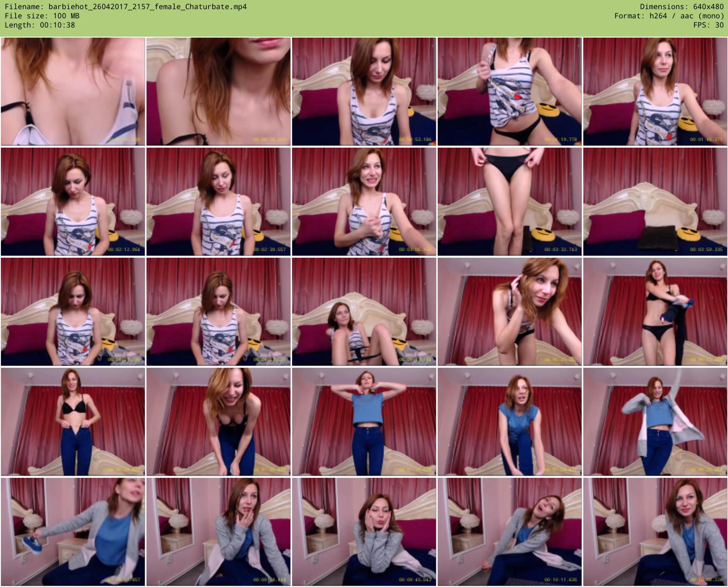Open the final thumbnail at 00:10:38

tap(655, 532)
